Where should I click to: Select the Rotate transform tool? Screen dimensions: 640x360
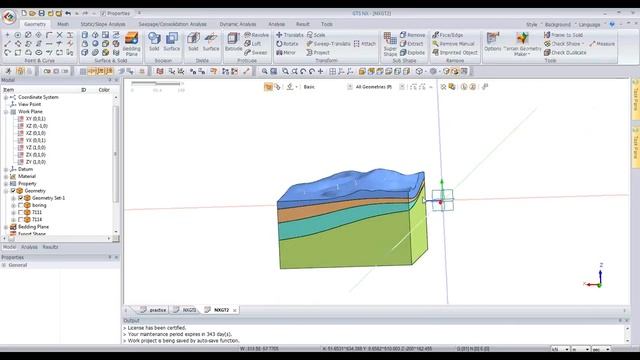(287, 44)
